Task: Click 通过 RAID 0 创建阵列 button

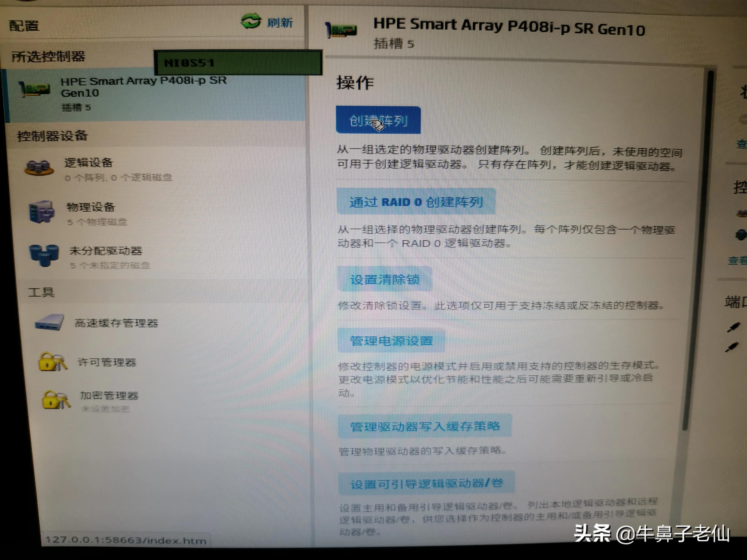Action: [x=416, y=202]
